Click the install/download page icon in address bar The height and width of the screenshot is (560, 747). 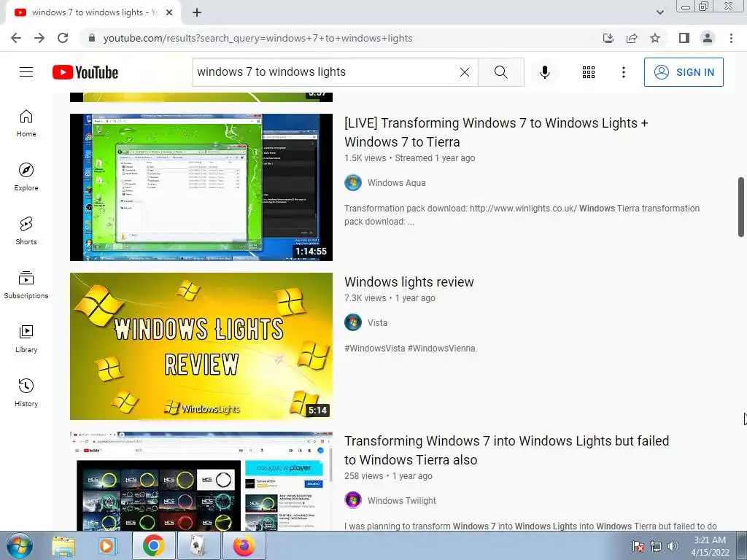608,38
